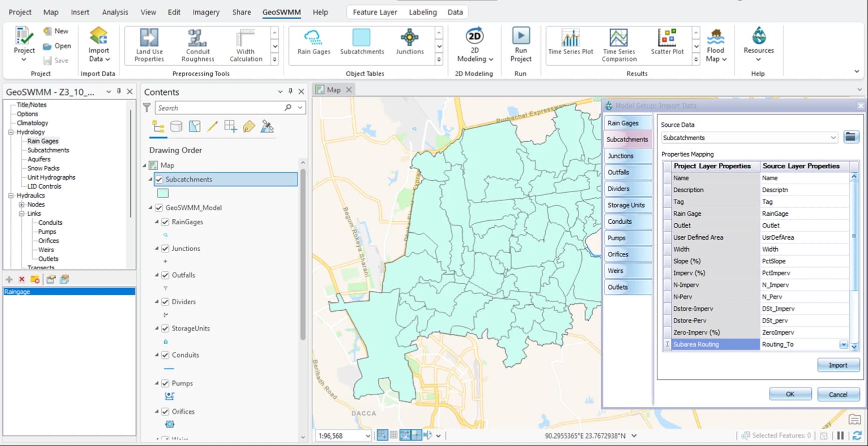The width and height of the screenshot is (868, 446).
Task: Expand the Nodes tree node
Action: coord(22,205)
